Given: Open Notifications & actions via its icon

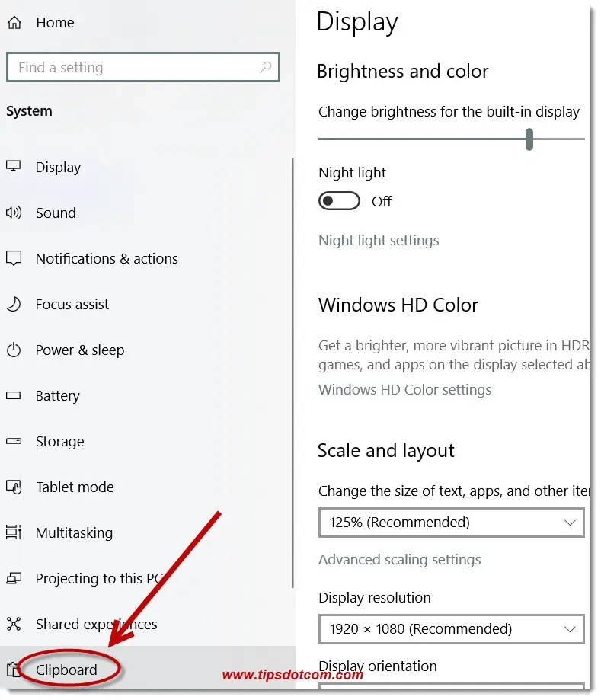Looking at the screenshot, I should tap(14, 258).
